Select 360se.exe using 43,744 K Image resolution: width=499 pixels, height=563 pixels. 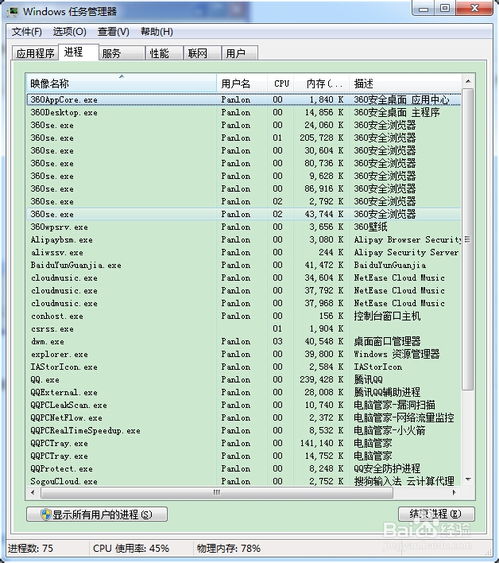(x=244, y=214)
